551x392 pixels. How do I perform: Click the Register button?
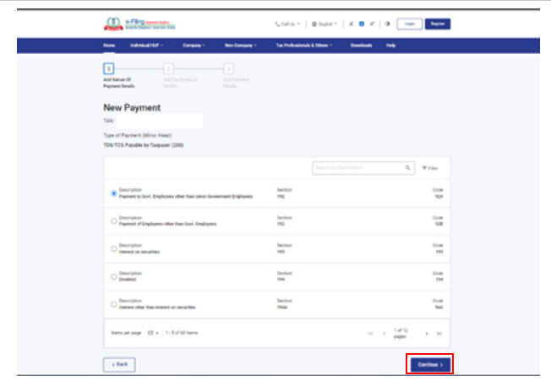coord(437,24)
